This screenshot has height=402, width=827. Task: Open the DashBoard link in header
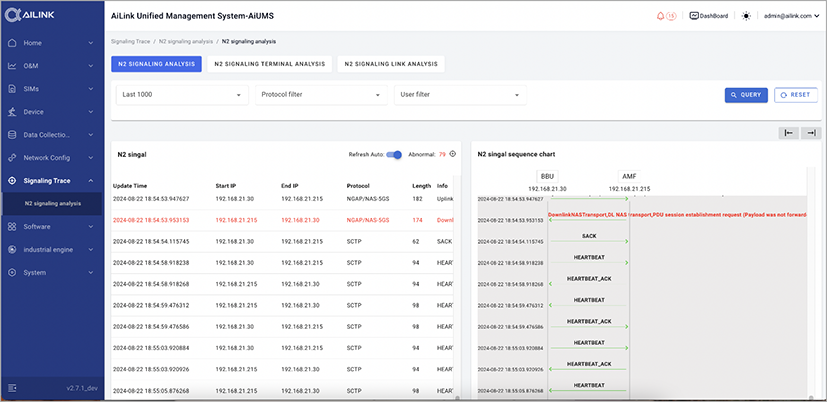[708, 16]
